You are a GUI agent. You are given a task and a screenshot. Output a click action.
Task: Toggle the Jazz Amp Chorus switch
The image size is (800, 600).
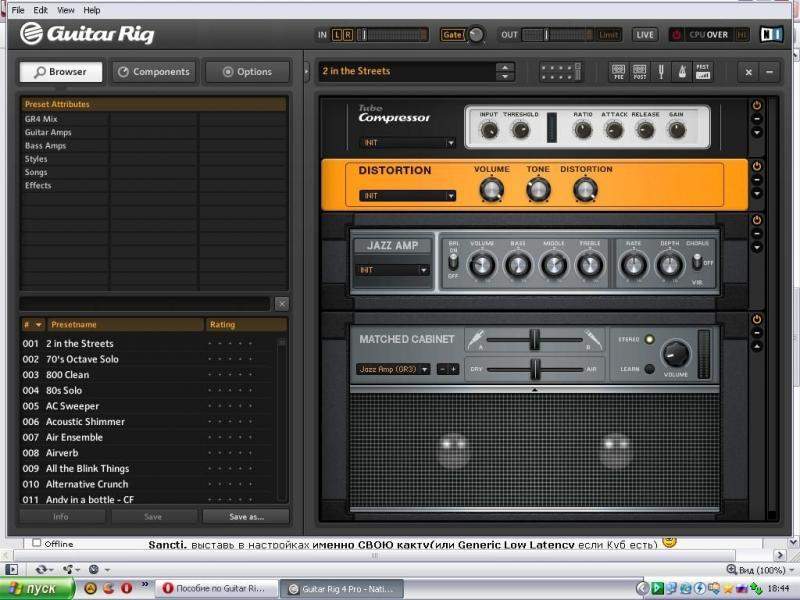point(697,262)
